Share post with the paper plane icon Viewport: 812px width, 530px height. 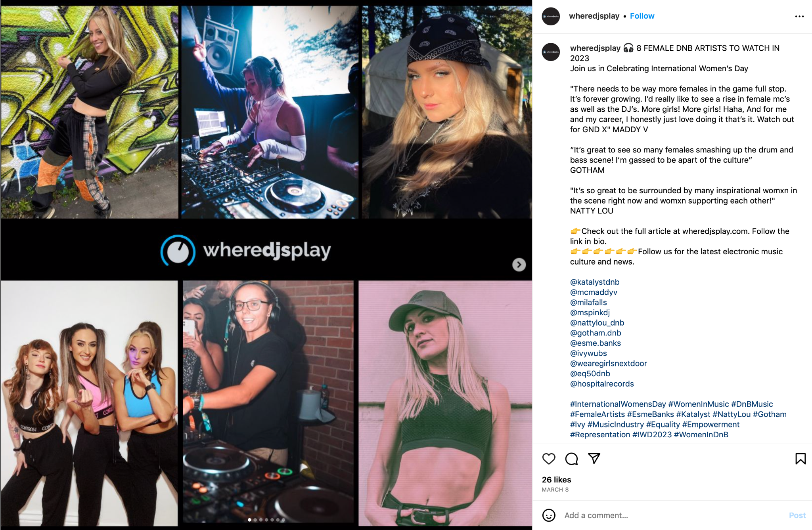(x=594, y=458)
